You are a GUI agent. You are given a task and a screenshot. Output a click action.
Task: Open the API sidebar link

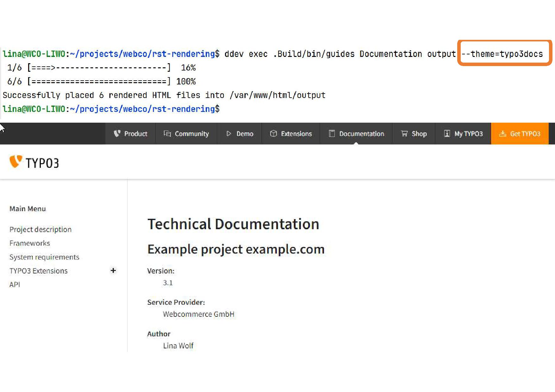15,285
